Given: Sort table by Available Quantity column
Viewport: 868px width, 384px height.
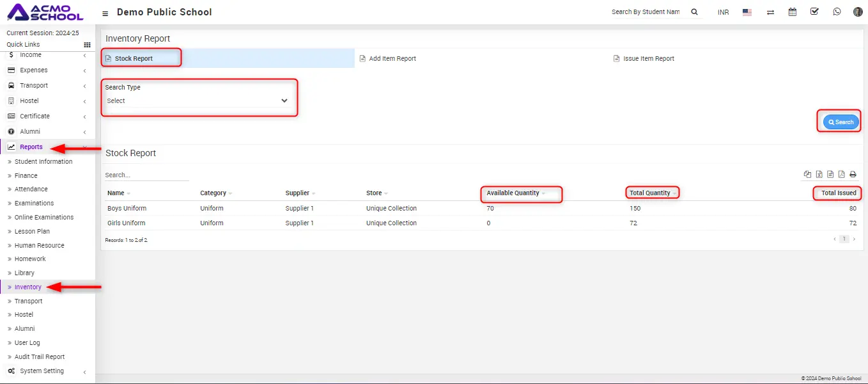Looking at the screenshot, I should (513, 193).
